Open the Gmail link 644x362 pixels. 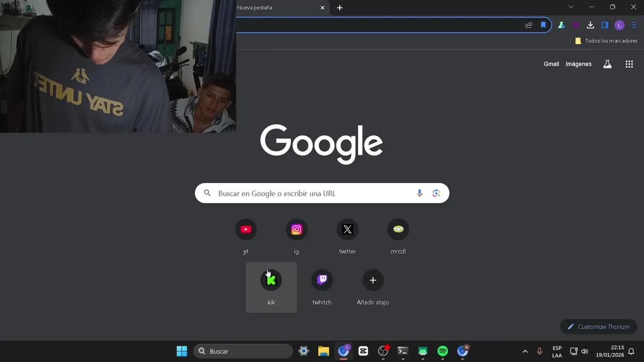click(x=551, y=64)
